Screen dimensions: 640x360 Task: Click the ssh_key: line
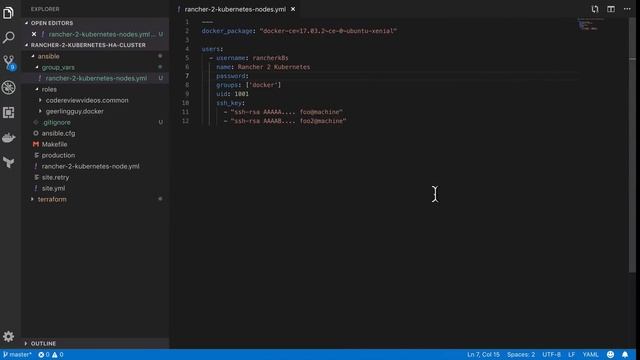pos(230,103)
